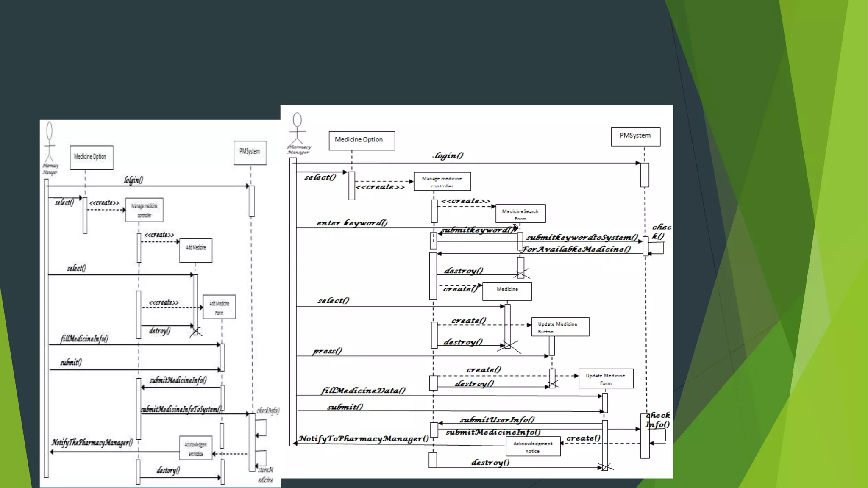Click the PMSystem box in left diagram

point(250,152)
